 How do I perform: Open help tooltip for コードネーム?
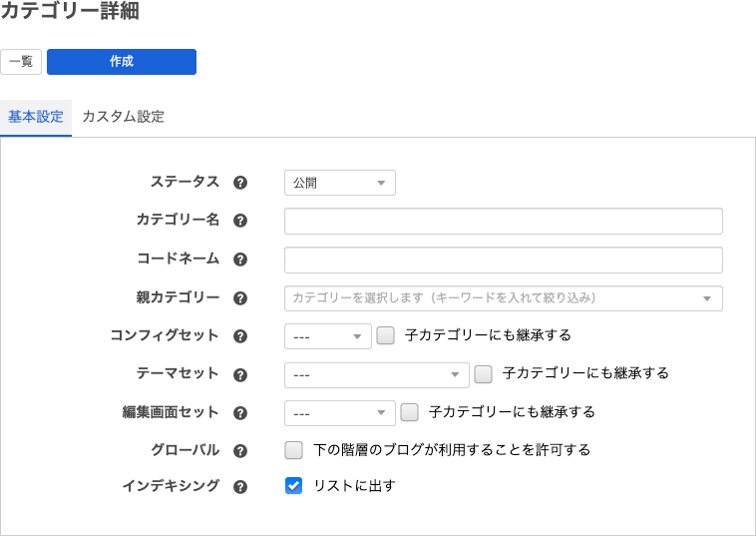coord(239,260)
